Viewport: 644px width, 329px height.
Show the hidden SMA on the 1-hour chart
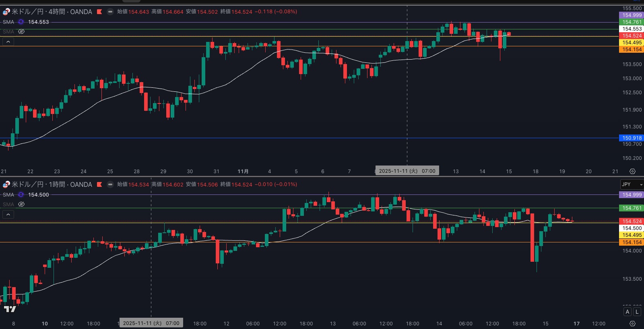coord(21,204)
